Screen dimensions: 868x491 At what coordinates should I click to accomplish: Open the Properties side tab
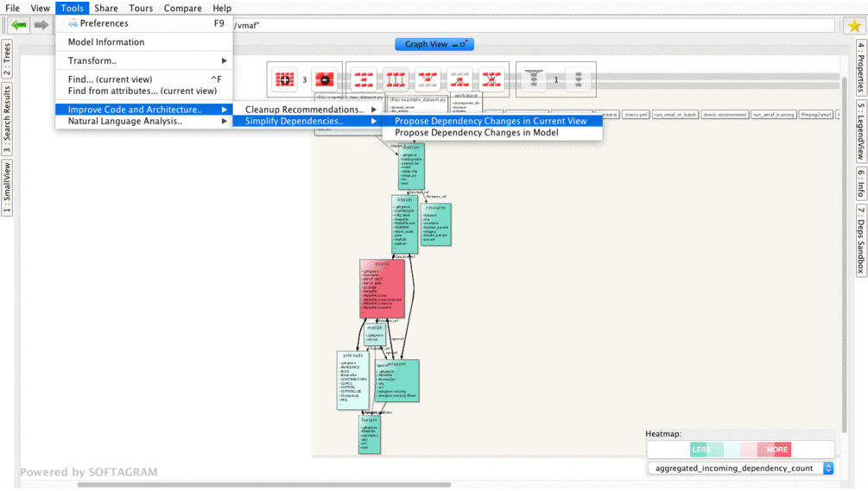point(860,68)
